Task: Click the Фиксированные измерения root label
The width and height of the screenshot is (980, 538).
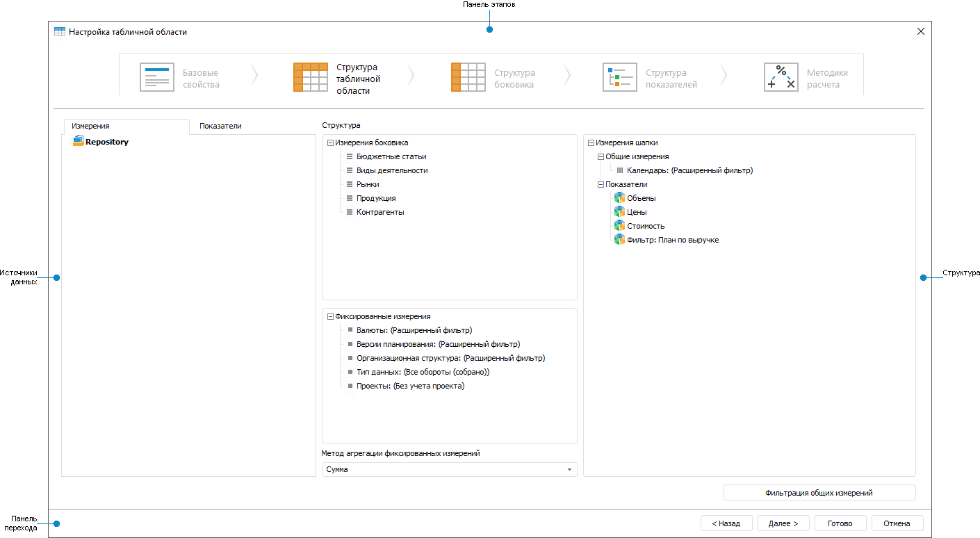Action: [x=383, y=316]
